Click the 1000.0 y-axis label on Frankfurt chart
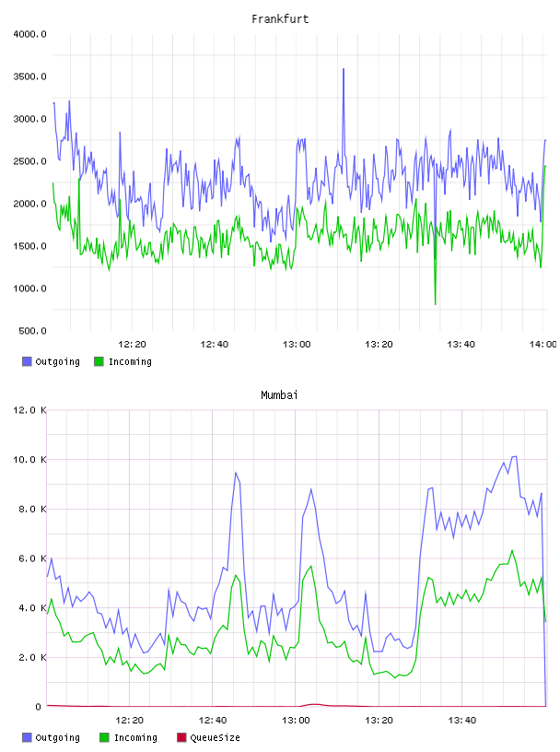560x752 pixels. tap(29, 288)
